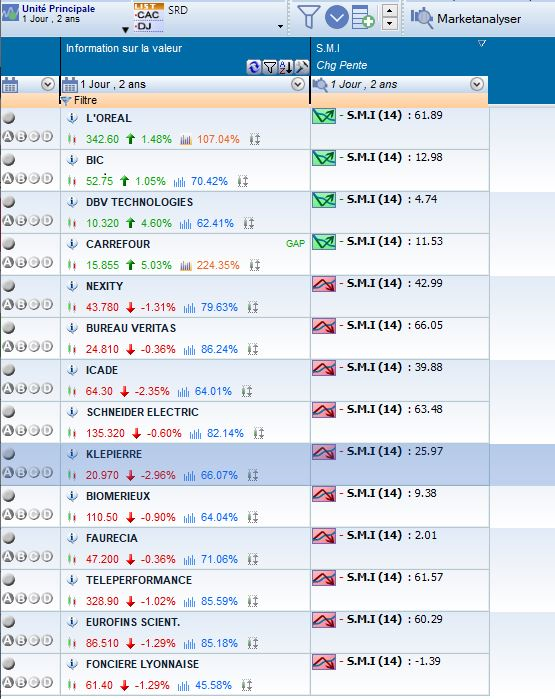Click the stepper down arrow in toolbar
Image resolution: width=555 pixels, height=699 pixels.
(x=390, y=24)
